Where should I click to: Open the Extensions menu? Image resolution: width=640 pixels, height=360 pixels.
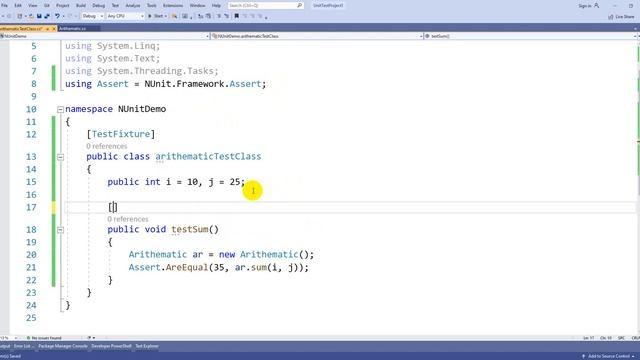click(173, 6)
